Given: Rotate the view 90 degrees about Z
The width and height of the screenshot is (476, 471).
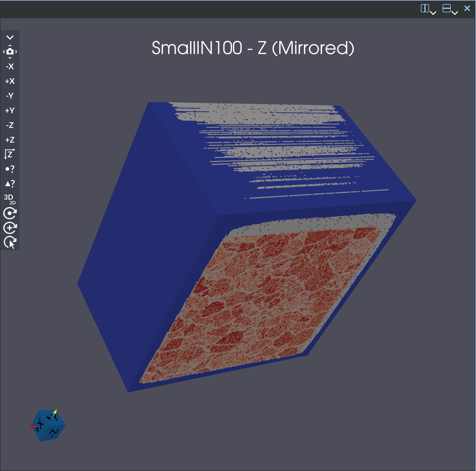Looking at the screenshot, I should point(10,154).
